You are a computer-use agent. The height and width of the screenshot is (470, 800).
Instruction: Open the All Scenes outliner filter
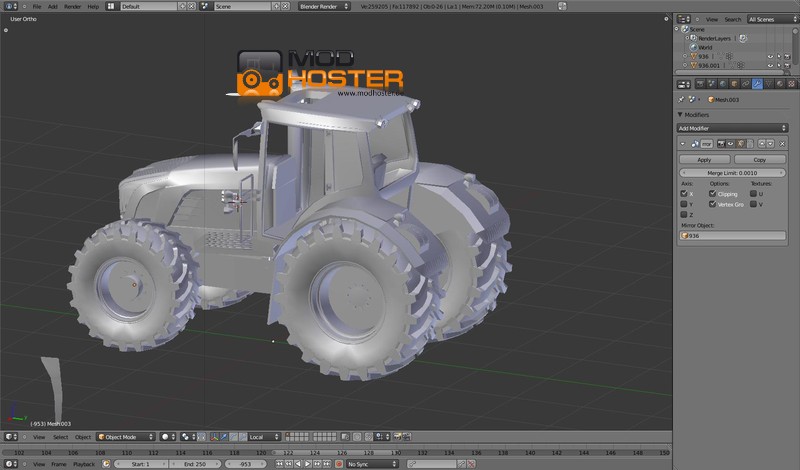pos(772,19)
